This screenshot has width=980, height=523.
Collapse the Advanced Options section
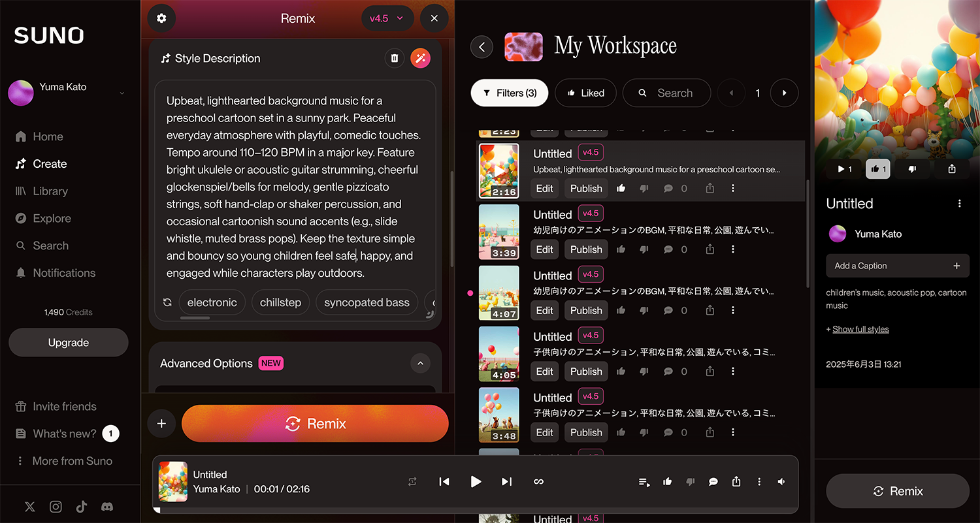click(x=420, y=363)
